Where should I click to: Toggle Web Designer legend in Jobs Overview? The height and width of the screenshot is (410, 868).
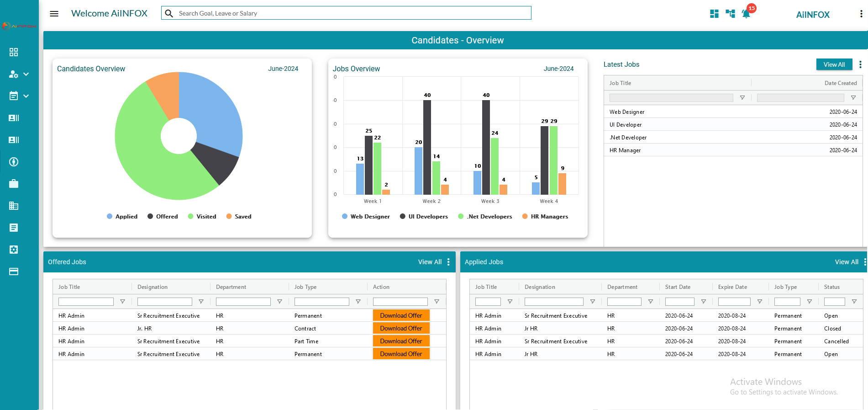pyautogui.click(x=366, y=217)
